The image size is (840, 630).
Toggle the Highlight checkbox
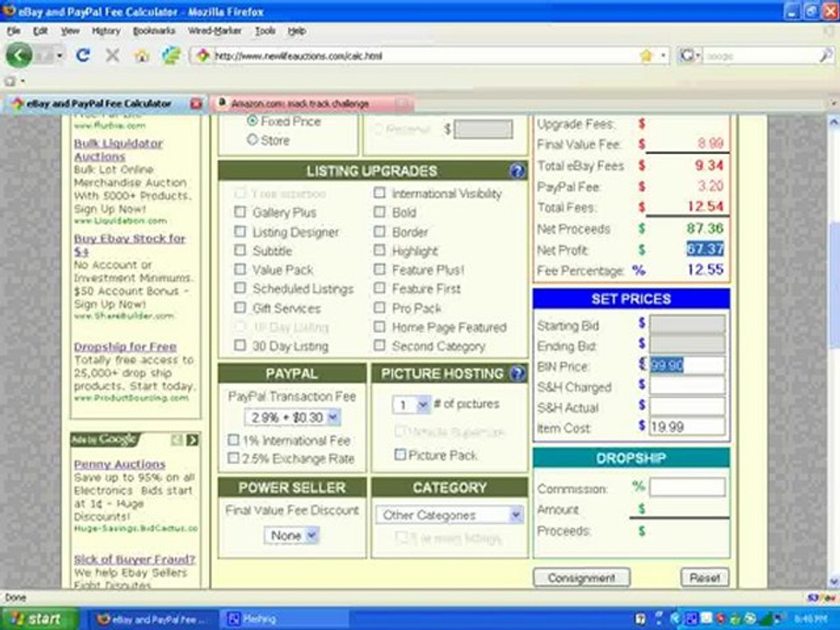coord(379,250)
